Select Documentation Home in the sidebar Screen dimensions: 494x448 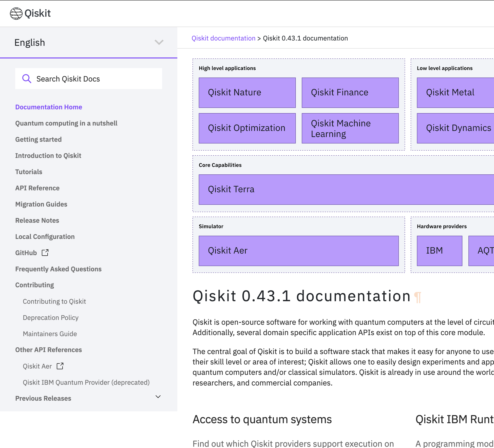coord(49,107)
